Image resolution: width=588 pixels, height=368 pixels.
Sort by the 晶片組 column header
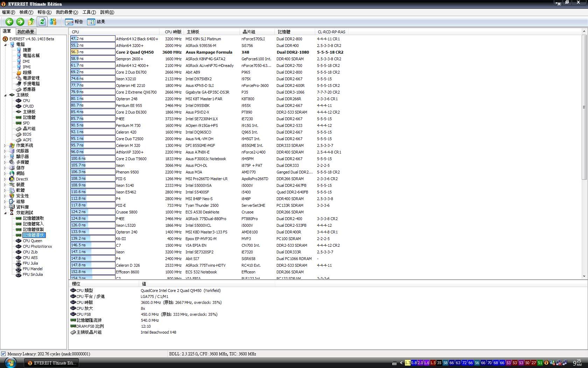point(257,32)
